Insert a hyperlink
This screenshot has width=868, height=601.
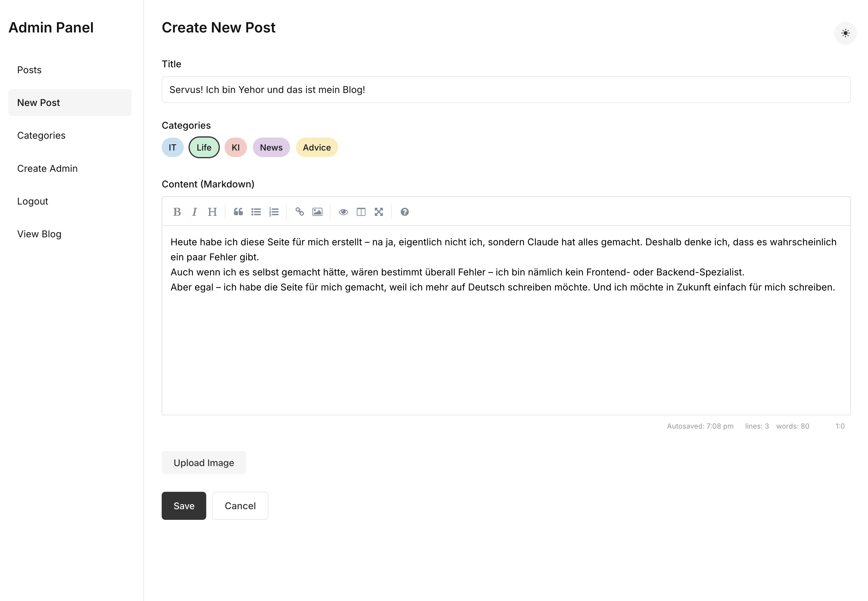coord(300,212)
